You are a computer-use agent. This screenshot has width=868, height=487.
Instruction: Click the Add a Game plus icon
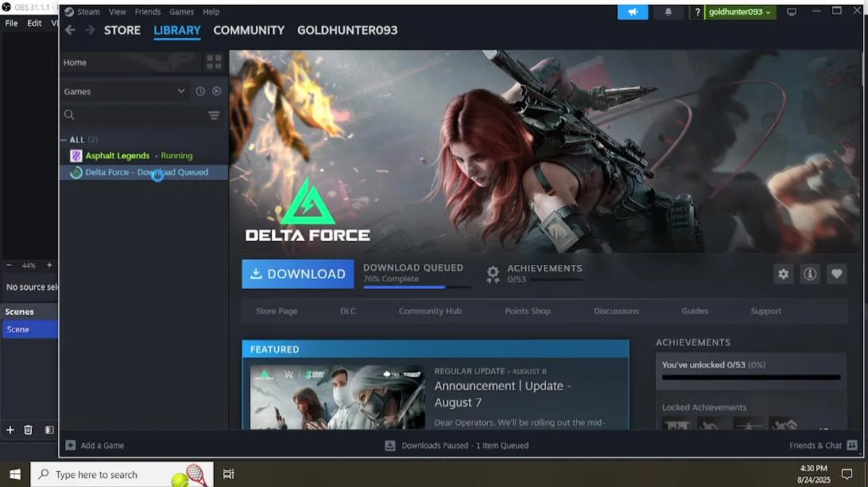(x=70, y=445)
